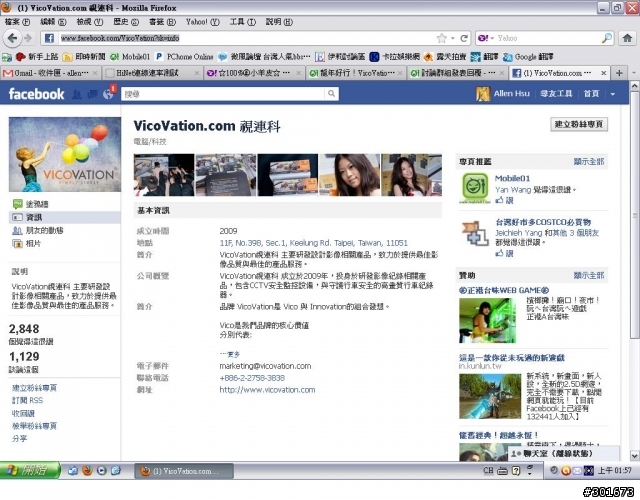Open the 歷史 (S) menu
Image resolution: width=640 pixels, height=500 pixels.
coord(126,22)
